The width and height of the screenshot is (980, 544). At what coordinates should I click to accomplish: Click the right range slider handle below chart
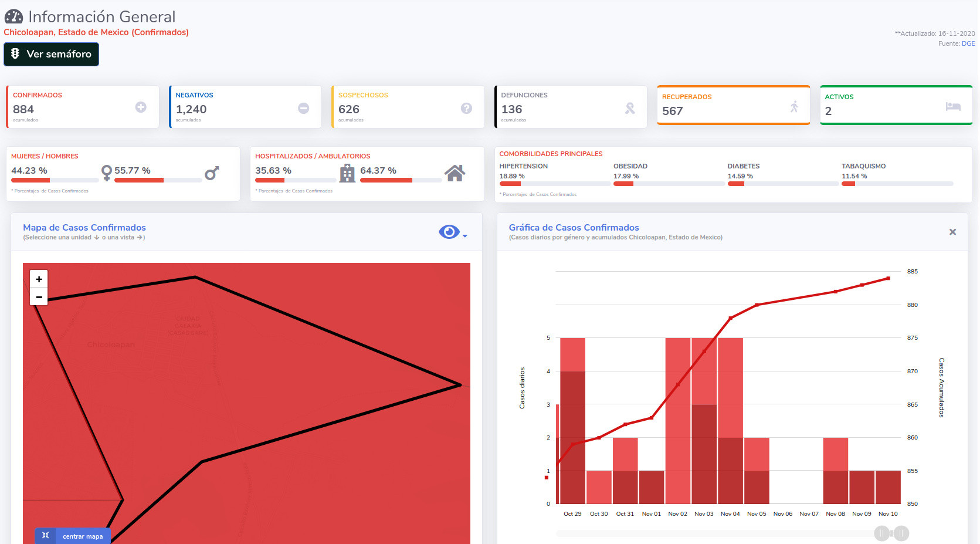[x=901, y=533]
